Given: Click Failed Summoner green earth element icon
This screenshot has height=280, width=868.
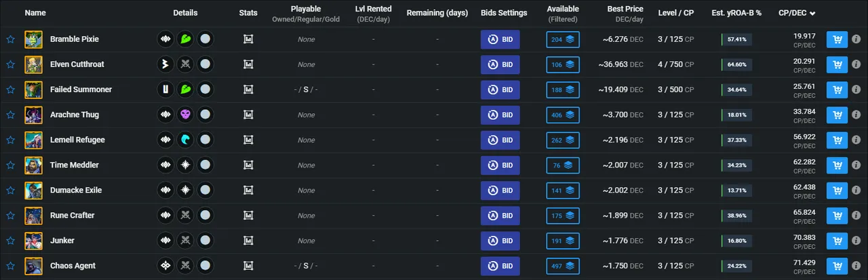Looking at the screenshot, I should coord(185,89).
